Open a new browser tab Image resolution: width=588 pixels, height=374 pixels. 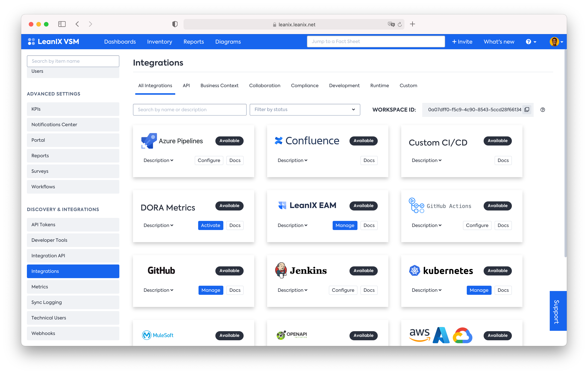[x=412, y=24]
